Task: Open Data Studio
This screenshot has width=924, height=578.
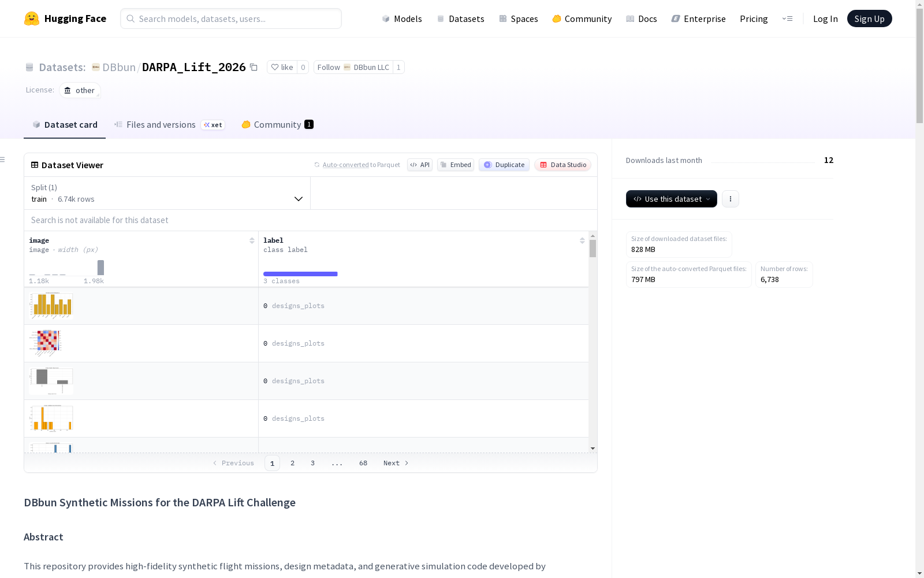Action: pos(563,165)
